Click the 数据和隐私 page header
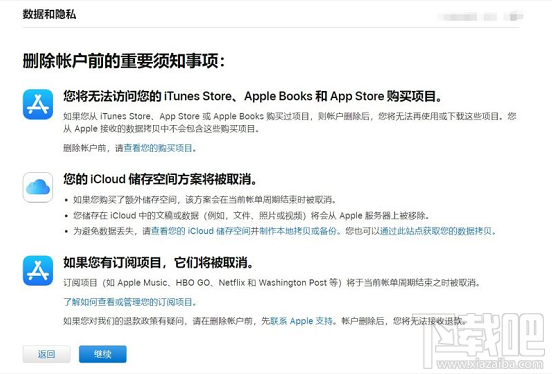552x374 pixels. coord(49,14)
